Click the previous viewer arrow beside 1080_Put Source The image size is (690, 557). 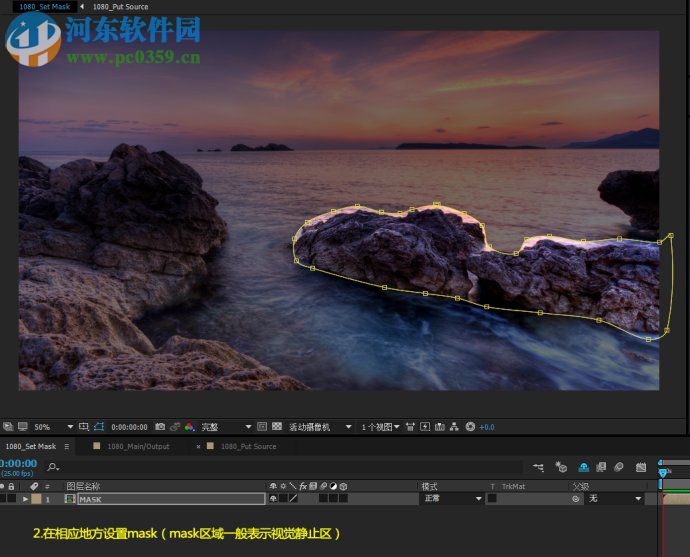[x=82, y=7]
